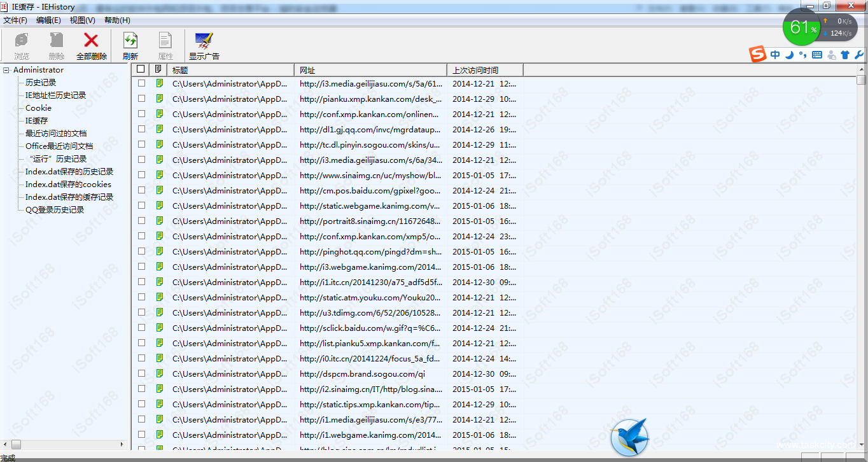Image resolution: width=868 pixels, height=462 pixels.
Task: Click the Sogou input method S icon
Action: click(757, 55)
